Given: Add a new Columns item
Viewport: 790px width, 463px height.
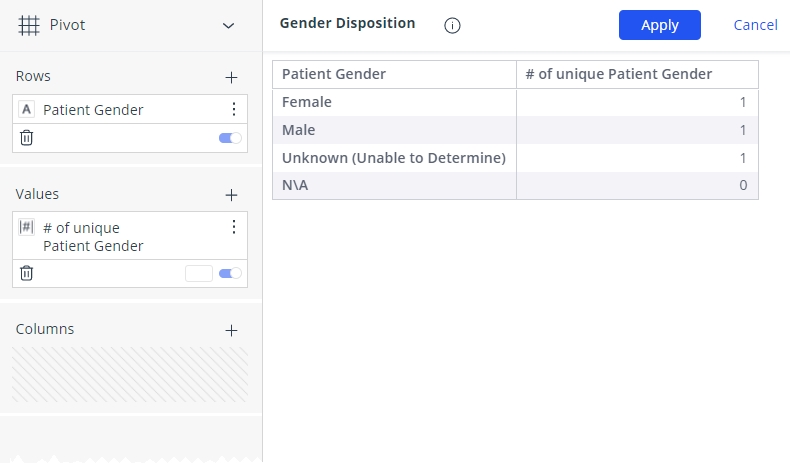Looking at the screenshot, I should pos(231,330).
